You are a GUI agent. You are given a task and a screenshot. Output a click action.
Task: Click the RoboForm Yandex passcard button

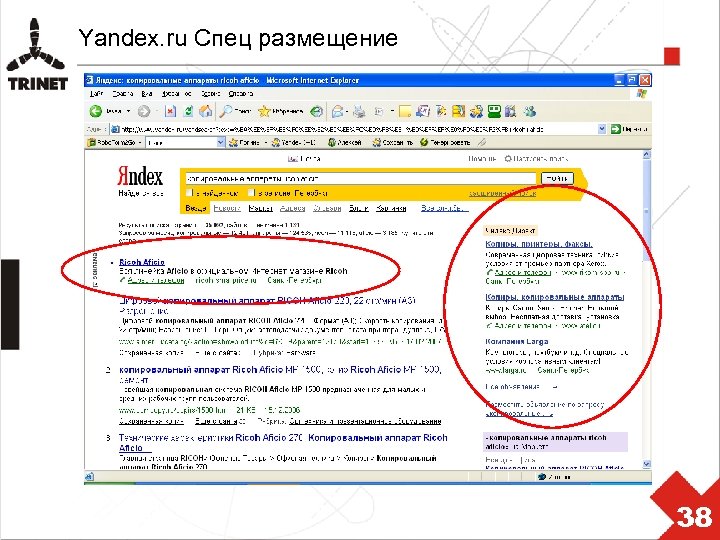pos(294,143)
